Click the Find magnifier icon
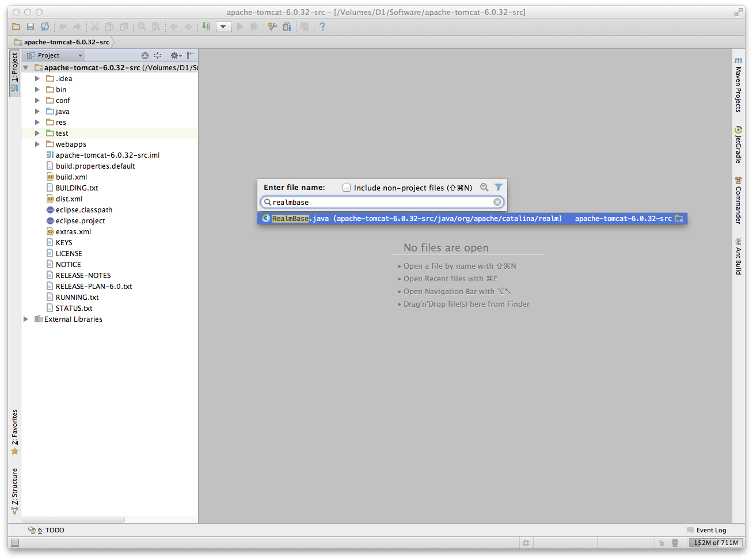The image size is (753, 560). [x=142, y=26]
